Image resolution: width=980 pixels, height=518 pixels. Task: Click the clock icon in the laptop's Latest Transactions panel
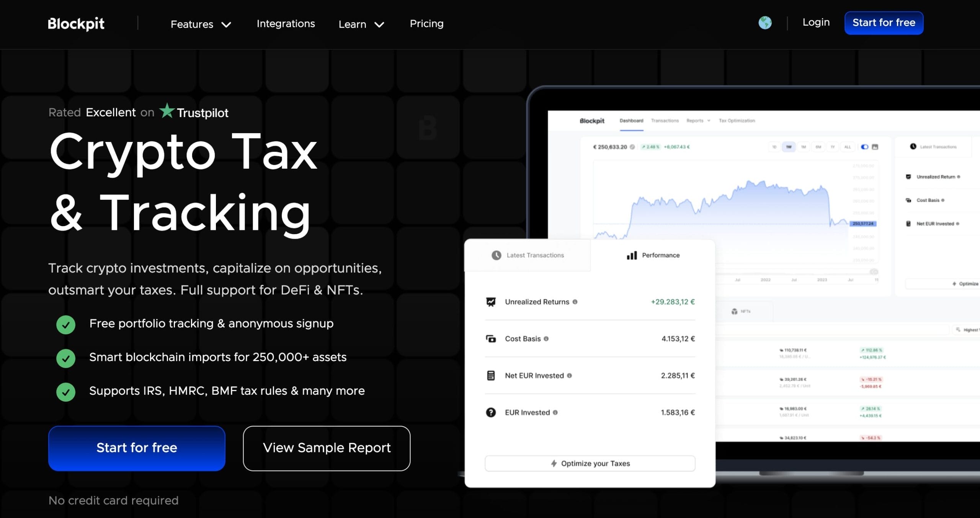tap(913, 147)
